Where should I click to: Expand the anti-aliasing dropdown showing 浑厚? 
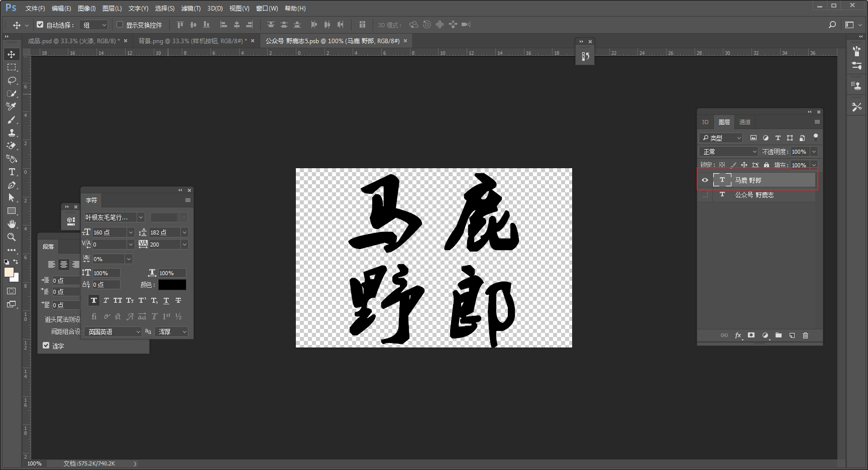[171, 331]
